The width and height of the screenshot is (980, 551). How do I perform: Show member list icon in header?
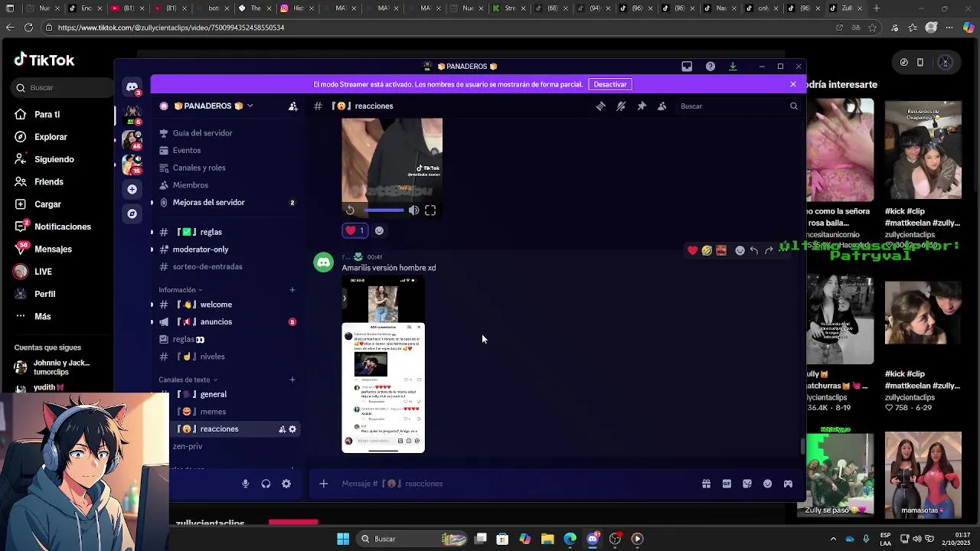pyautogui.click(x=662, y=106)
